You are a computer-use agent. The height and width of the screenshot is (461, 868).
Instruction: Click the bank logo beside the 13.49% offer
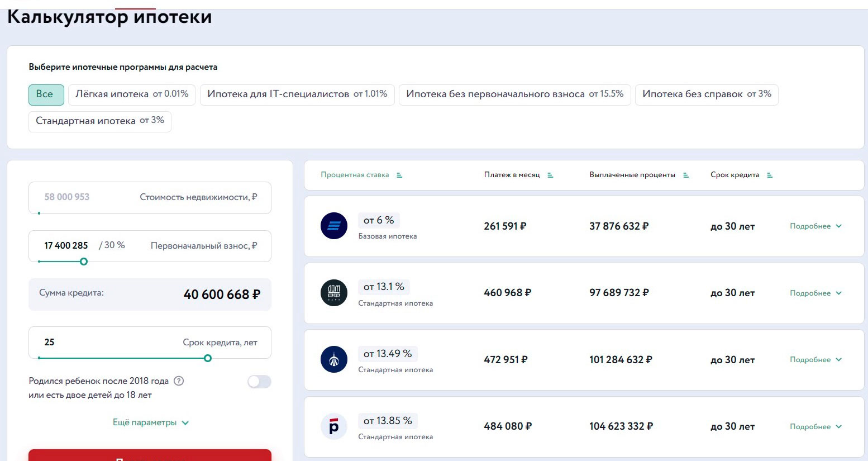point(334,359)
